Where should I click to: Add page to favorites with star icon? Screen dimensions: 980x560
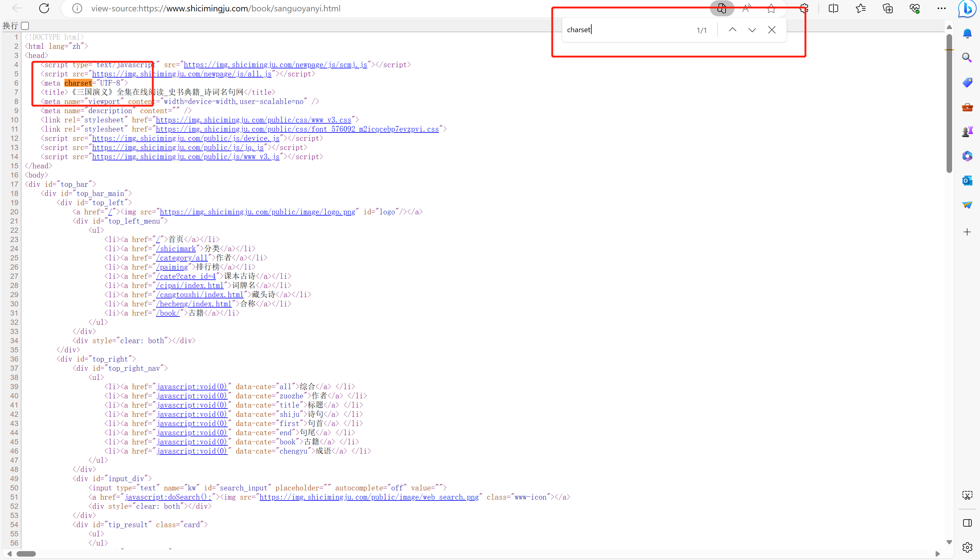tap(771, 8)
